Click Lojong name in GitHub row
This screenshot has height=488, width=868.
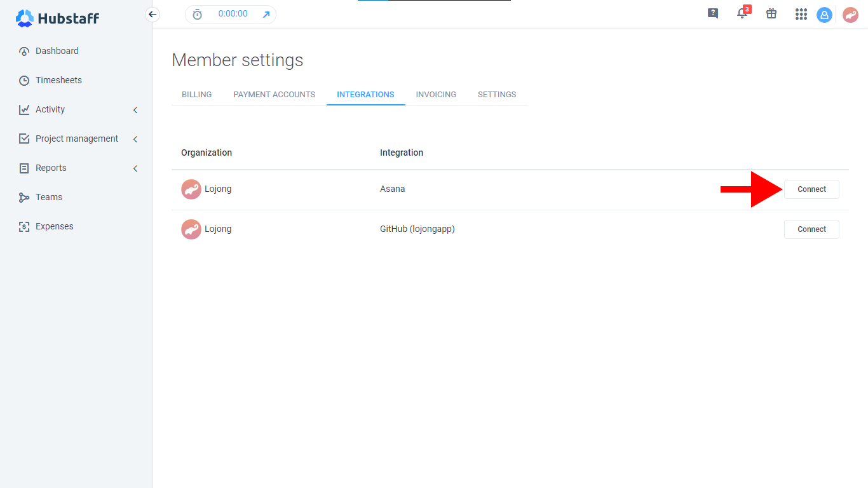point(218,229)
